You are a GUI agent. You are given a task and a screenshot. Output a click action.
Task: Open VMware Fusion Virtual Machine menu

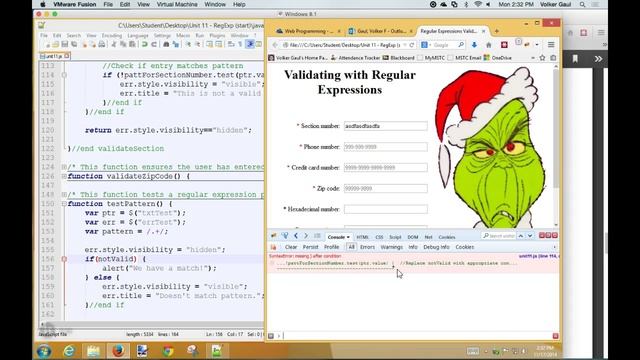tap(177, 4)
